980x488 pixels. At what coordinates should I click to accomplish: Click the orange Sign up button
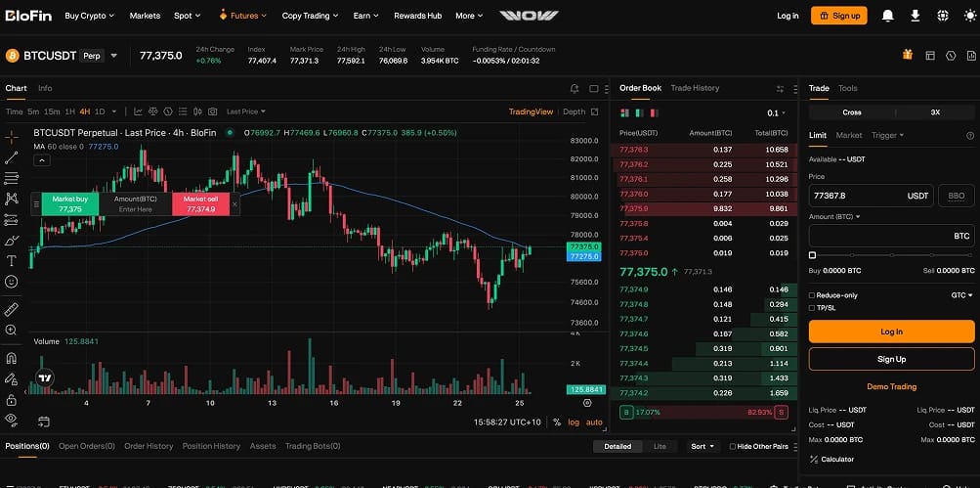click(838, 16)
